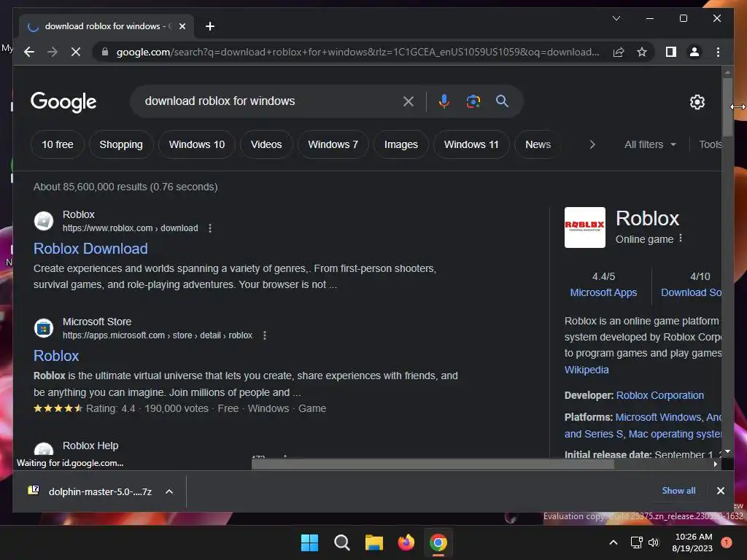Open Google quick settings gear

697,101
